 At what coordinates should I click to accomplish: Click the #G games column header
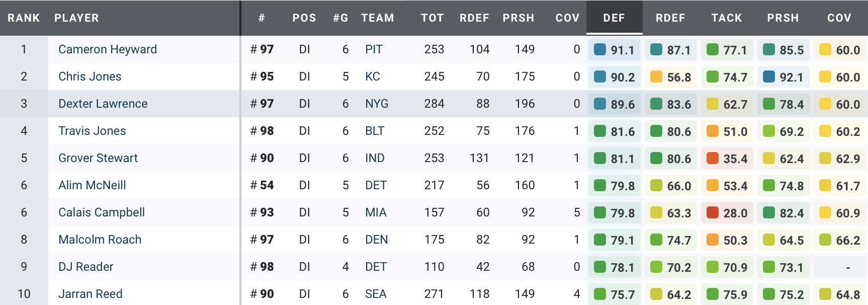coord(340,18)
